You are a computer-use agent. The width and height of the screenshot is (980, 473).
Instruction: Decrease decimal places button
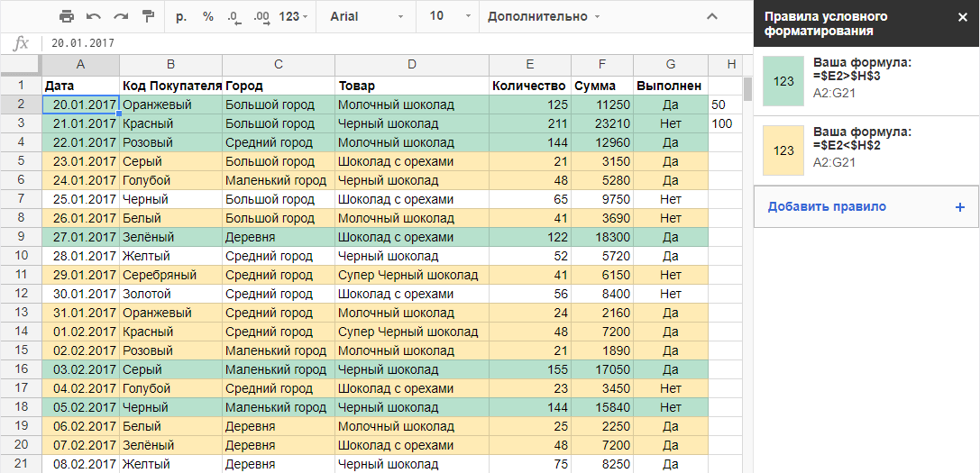[x=234, y=17]
